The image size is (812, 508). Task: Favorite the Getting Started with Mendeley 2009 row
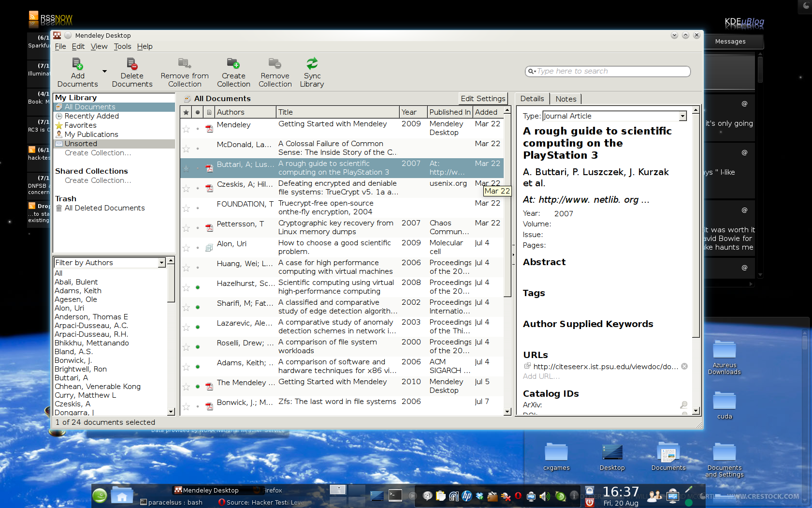(x=186, y=129)
